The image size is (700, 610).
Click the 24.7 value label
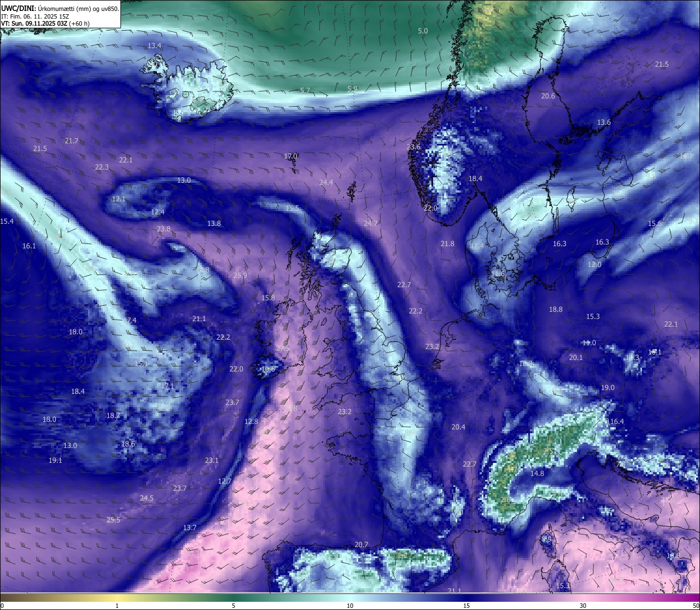(x=371, y=223)
